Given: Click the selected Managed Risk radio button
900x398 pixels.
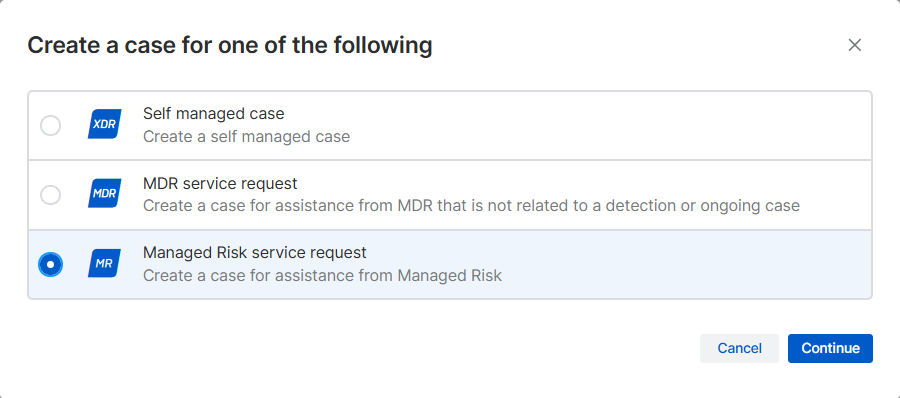Looking at the screenshot, I should point(51,265).
